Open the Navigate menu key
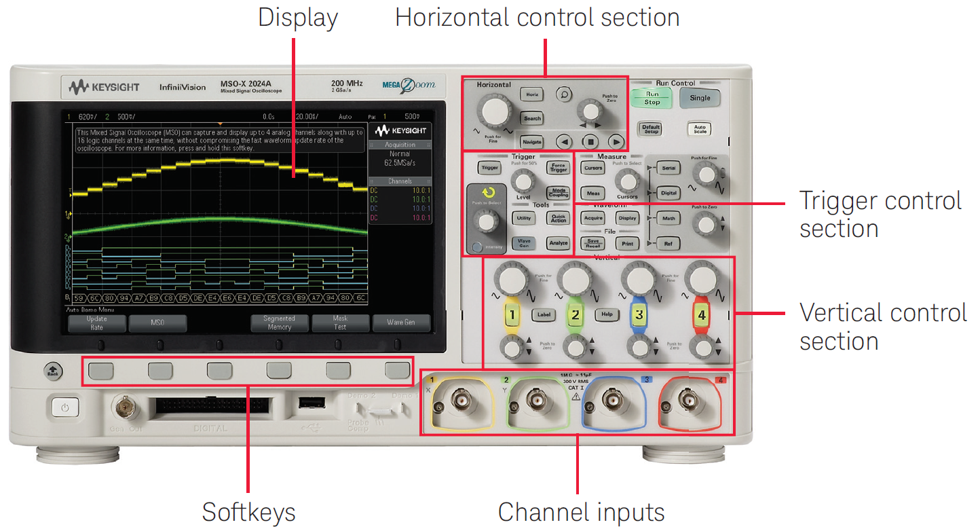Screen dimensions: 980x531 532,142
